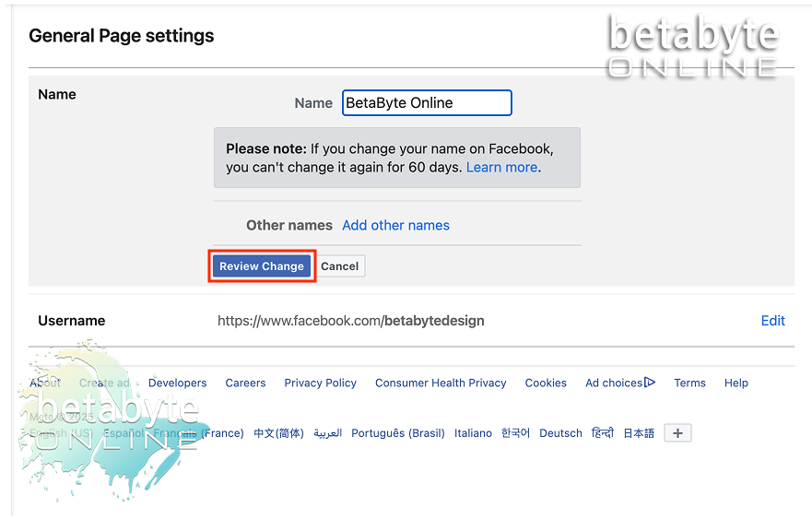This screenshot has height=519, width=812.
Task: Click the Ad choices triangle icon
Action: [650, 383]
